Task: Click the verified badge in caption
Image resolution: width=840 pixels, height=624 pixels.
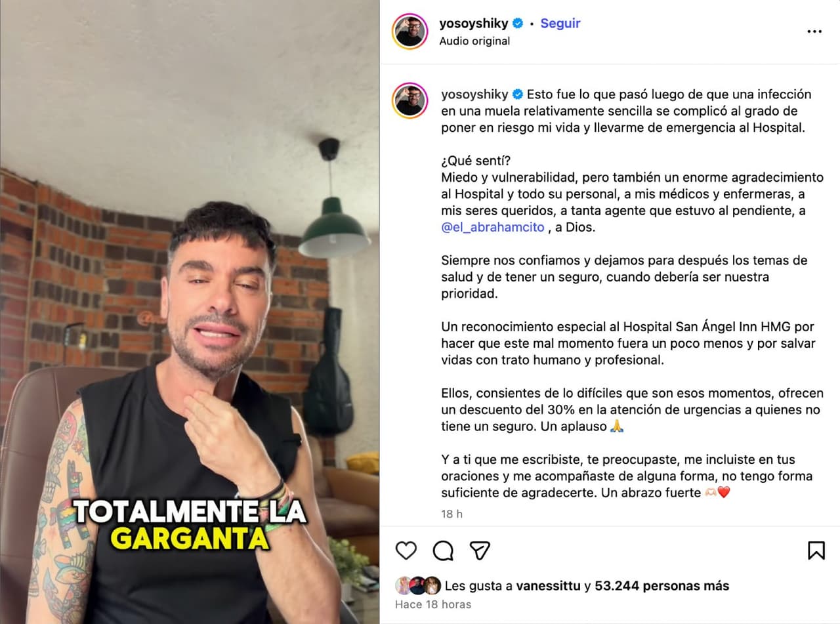Action: [518, 94]
